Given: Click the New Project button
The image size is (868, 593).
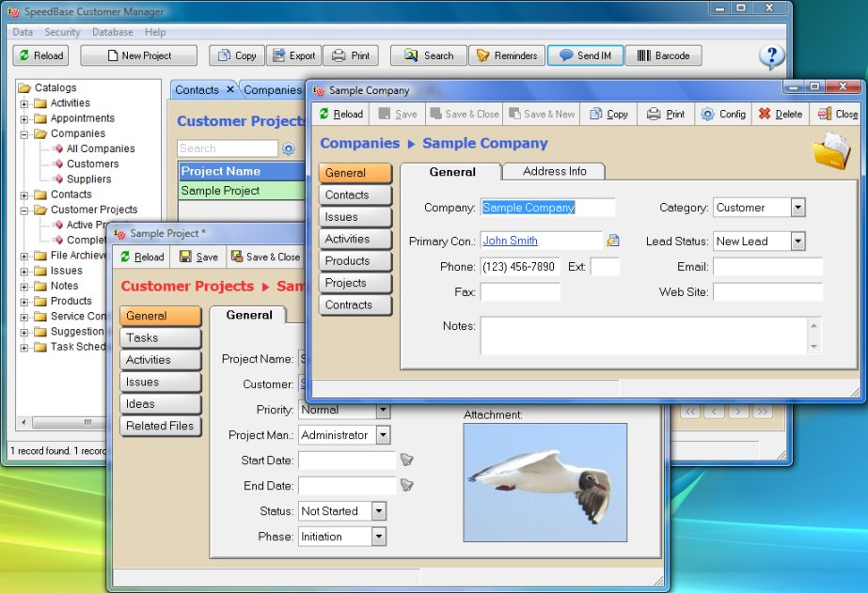Looking at the screenshot, I should point(137,55).
